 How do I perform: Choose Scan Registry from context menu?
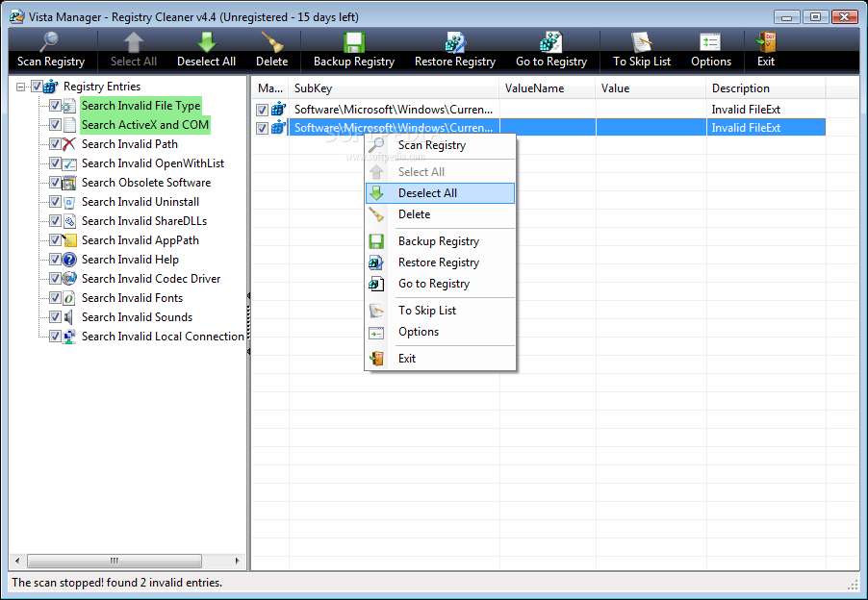(440, 145)
